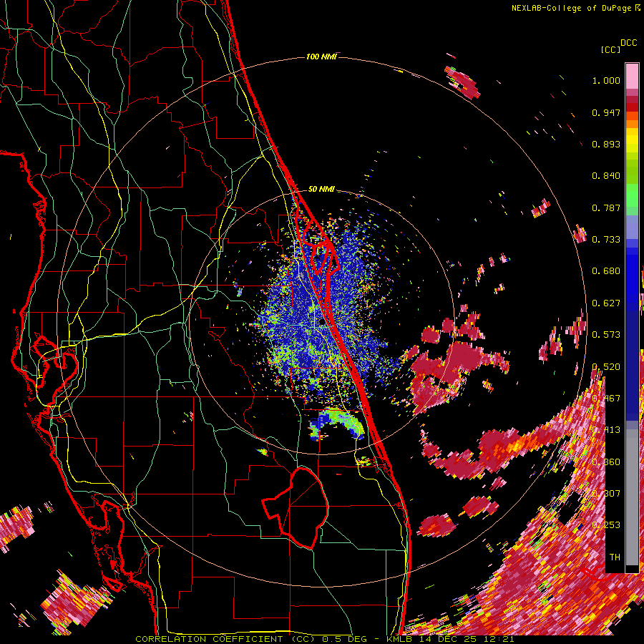This screenshot has width=644, height=644.
Task: Click the NEXLAB-College of DuPage label
Action: click(572, 8)
